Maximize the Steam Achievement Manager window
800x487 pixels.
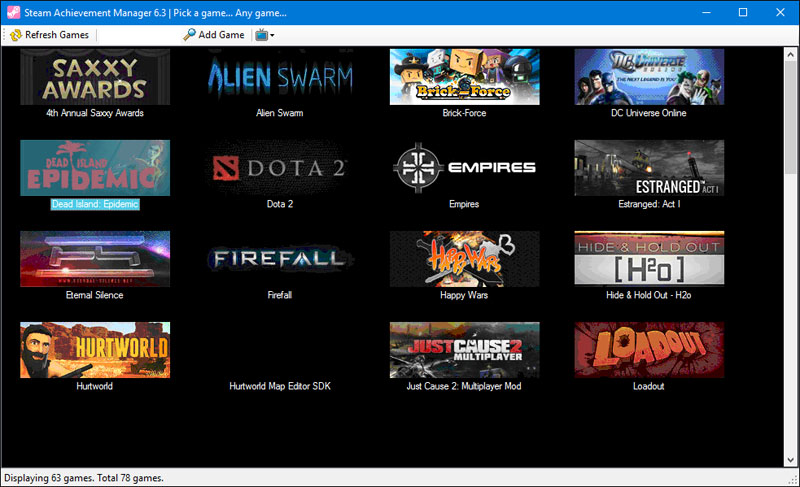tap(743, 12)
